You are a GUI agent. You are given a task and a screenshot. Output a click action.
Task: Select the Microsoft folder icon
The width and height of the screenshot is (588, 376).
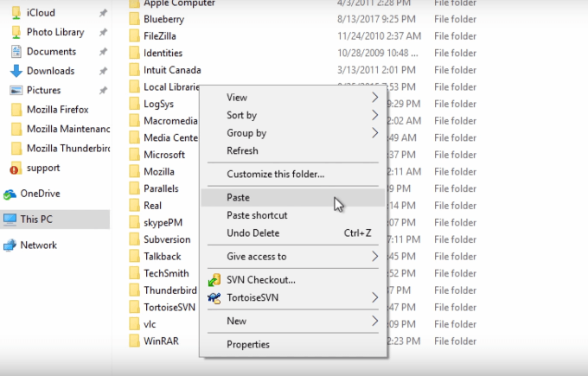(134, 155)
